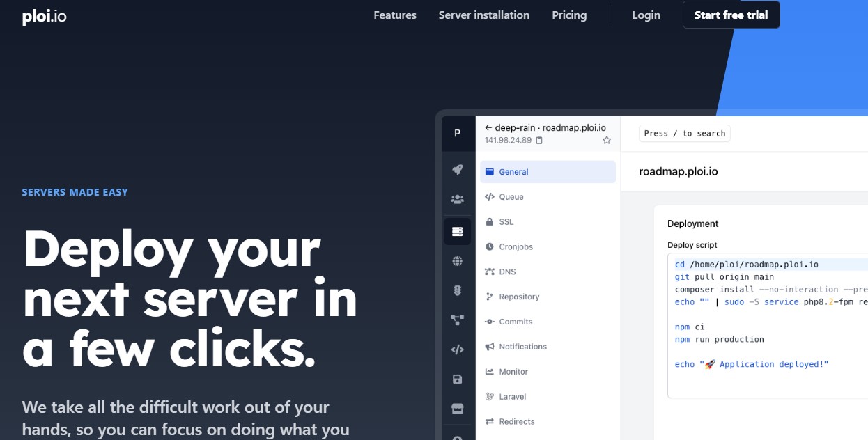The width and height of the screenshot is (868, 440).
Task: Select the Cronjobs menu item
Action: coord(516,246)
